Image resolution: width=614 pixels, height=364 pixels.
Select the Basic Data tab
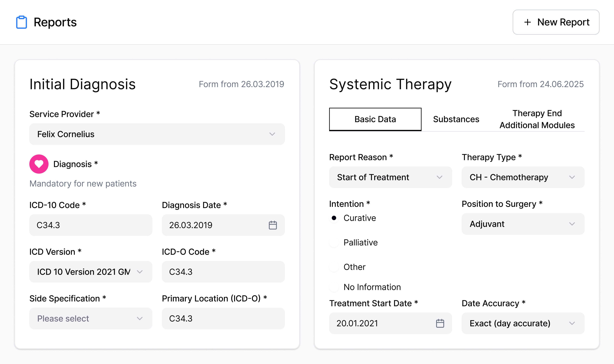(375, 119)
